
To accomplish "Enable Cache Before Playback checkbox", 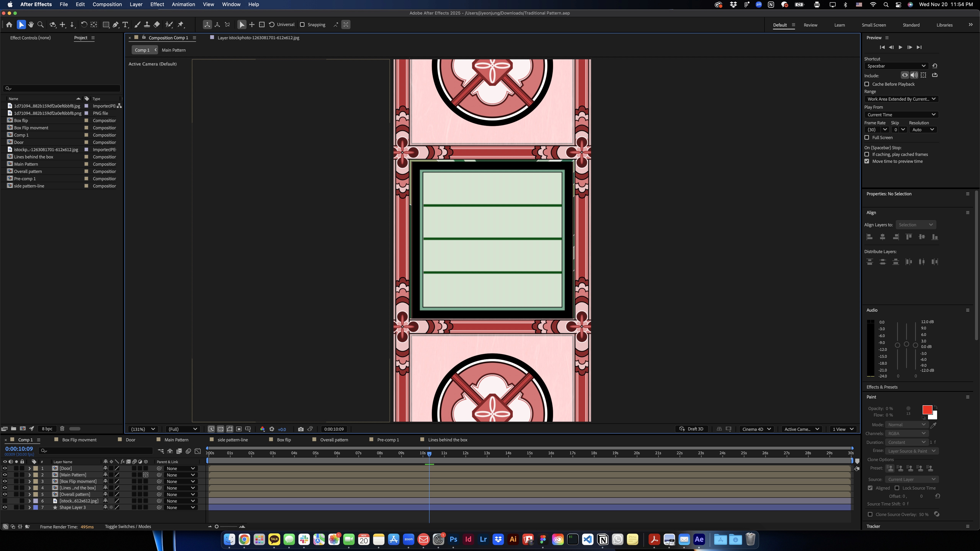I will point(867,84).
